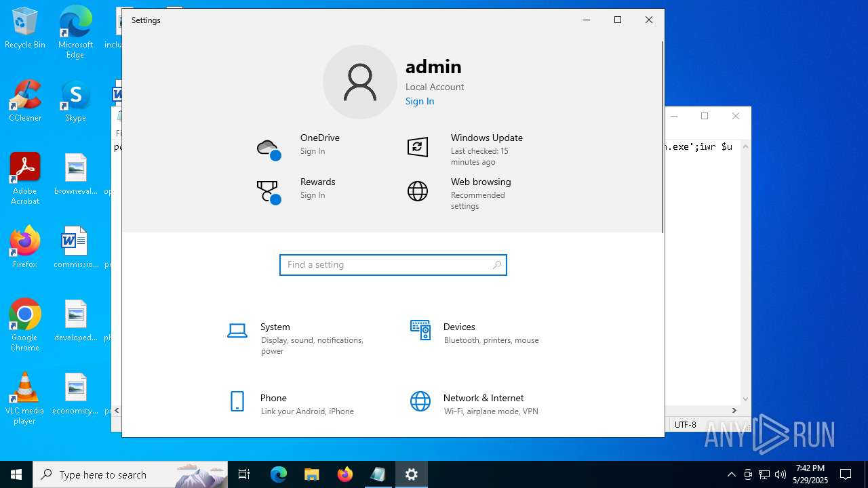
Task: Open the Phone settings icon
Action: [x=237, y=401]
